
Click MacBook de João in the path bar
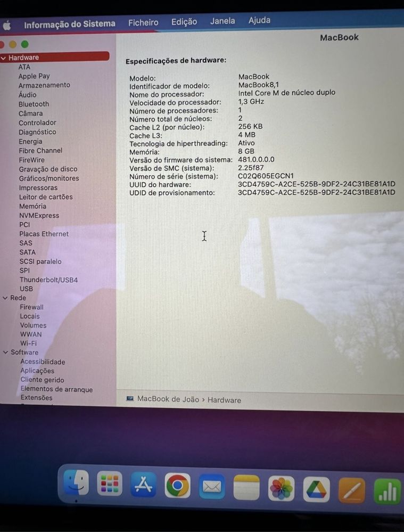point(168,399)
